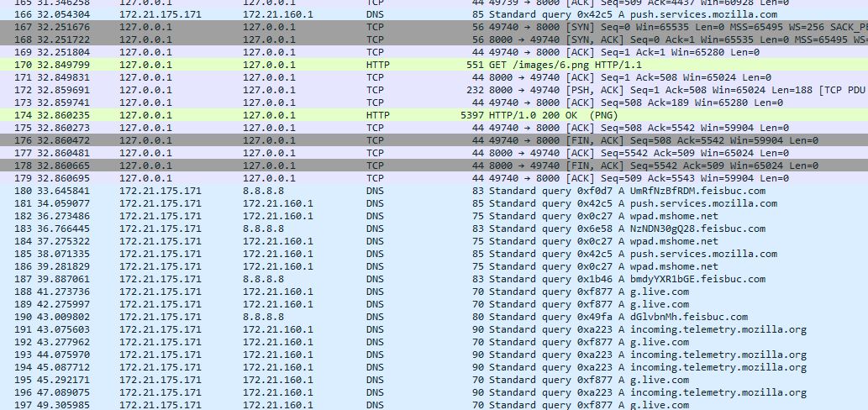Select packet 175 ACK Seq=508 Ack=5542
This screenshot has height=410, width=868.
[x=434, y=128]
